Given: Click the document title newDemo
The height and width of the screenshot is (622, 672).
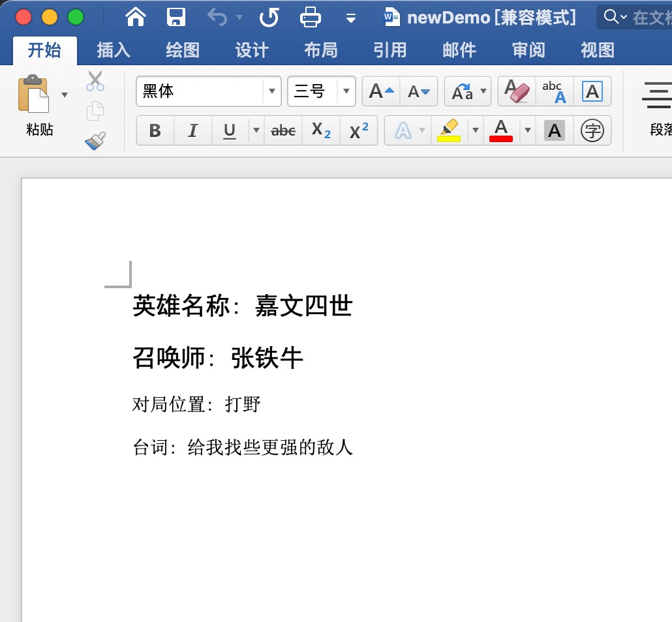Looking at the screenshot, I should pyautogui.click(x=448, y=18).
